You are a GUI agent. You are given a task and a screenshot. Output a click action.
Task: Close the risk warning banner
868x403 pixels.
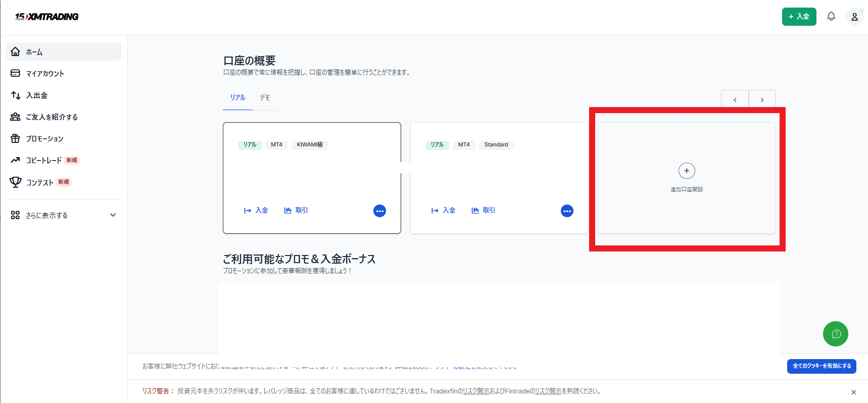pos(853,392)
